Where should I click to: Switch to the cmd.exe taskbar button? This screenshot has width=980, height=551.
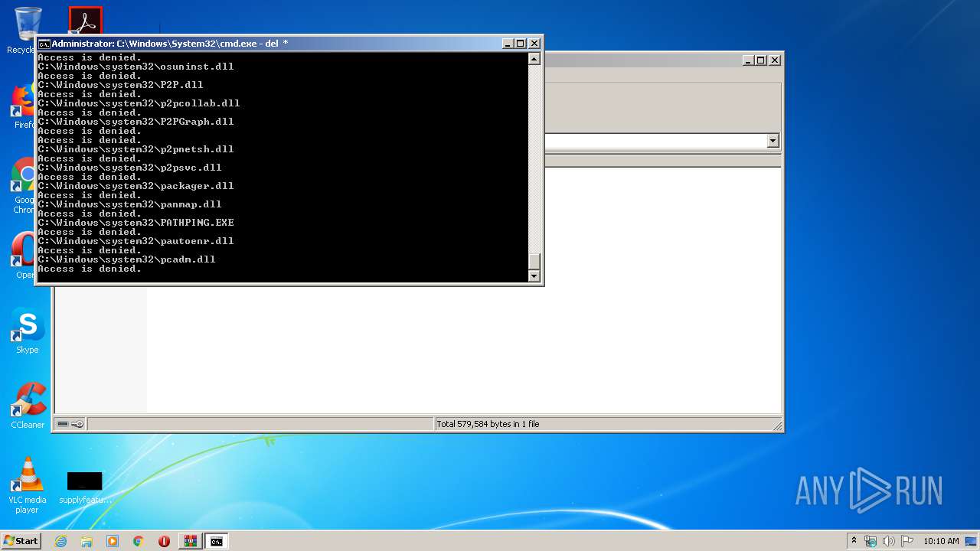[217, 541]
